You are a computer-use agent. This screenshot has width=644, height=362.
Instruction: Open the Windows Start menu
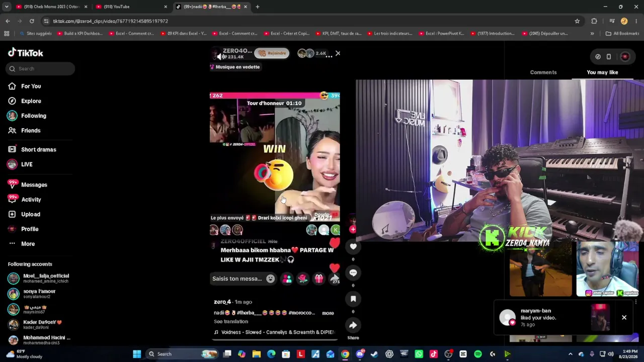[137, 354]
